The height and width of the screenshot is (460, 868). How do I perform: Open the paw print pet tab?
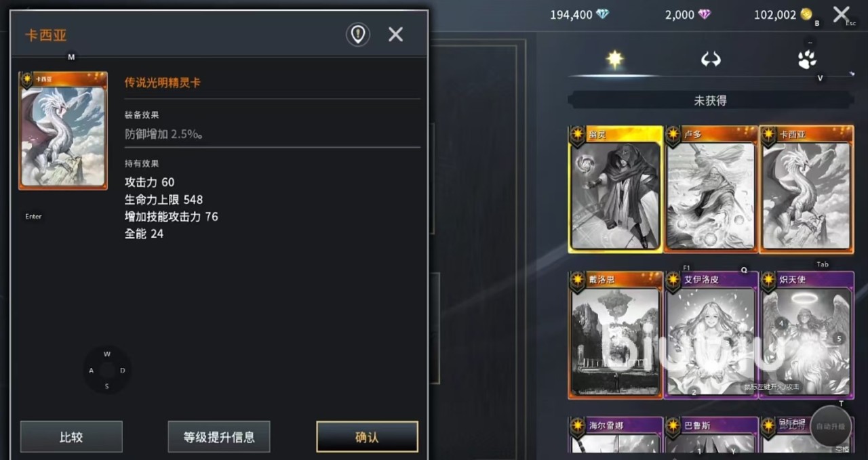tap(807, 60)
